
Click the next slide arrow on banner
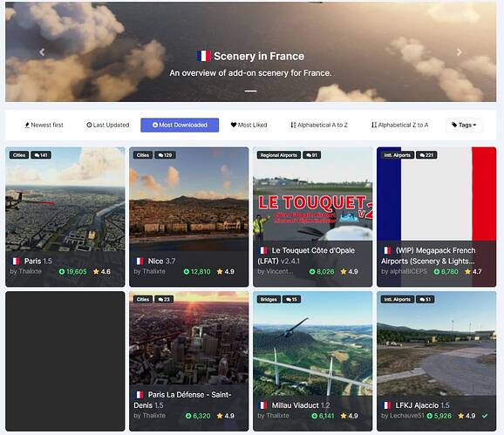460,52
